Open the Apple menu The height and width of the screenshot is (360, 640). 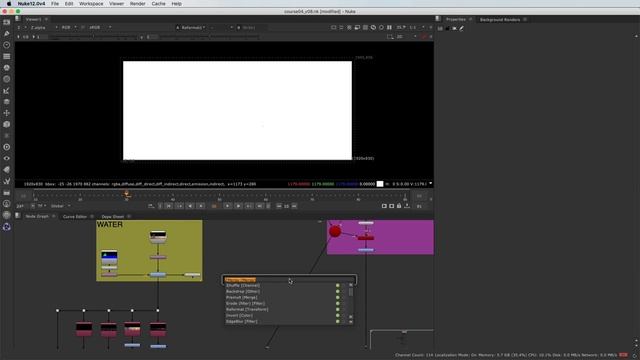click(x=9, y=4)
